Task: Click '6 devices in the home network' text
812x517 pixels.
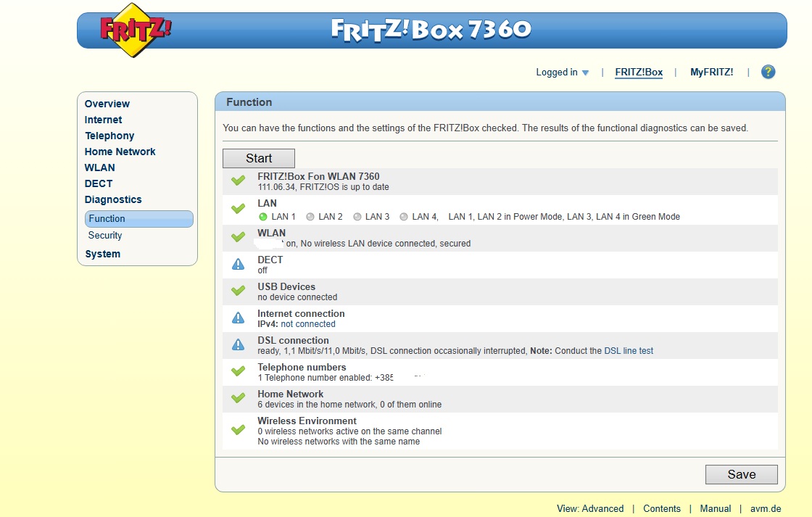Action: click(316, 405)
